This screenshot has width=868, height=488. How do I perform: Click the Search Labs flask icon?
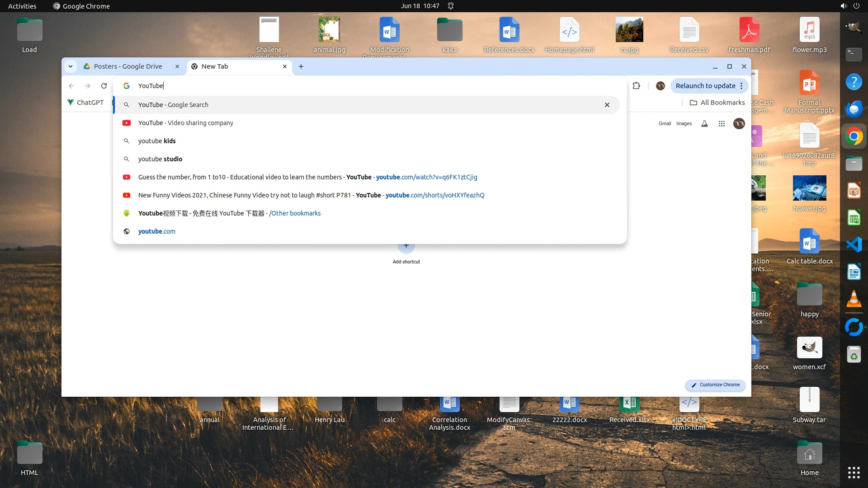pos(704,123)
